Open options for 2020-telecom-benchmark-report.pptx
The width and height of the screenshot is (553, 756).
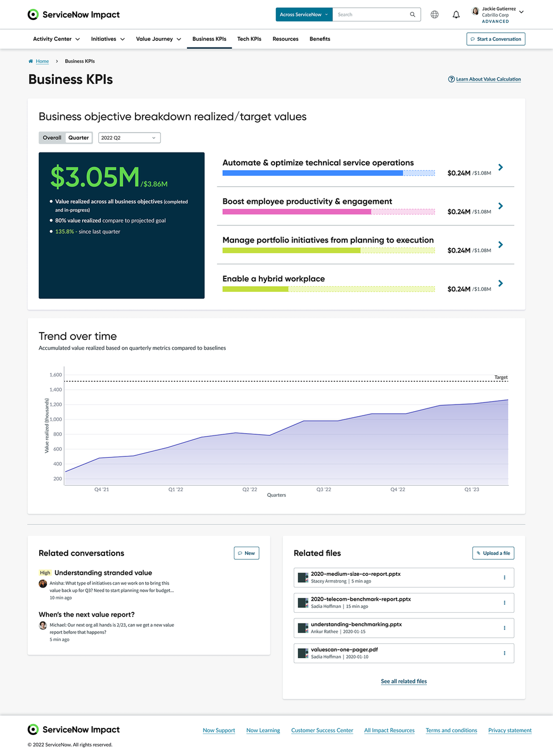(x=504, y=603)
